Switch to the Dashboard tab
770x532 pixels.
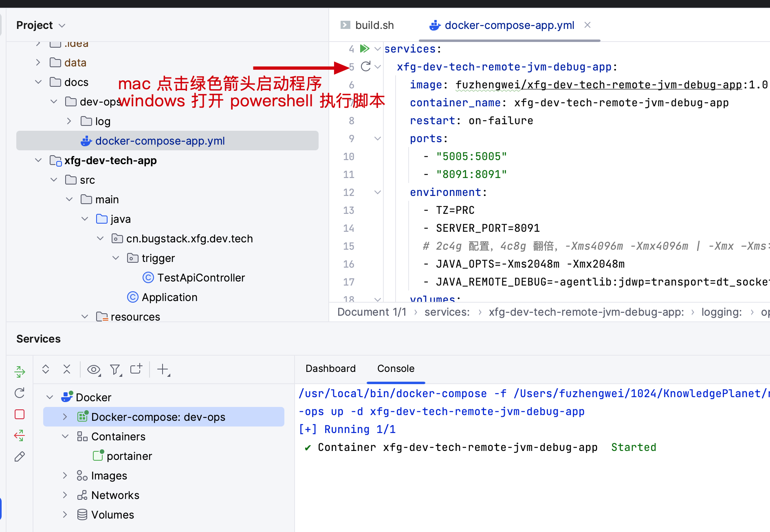click(x=330, y=369)
